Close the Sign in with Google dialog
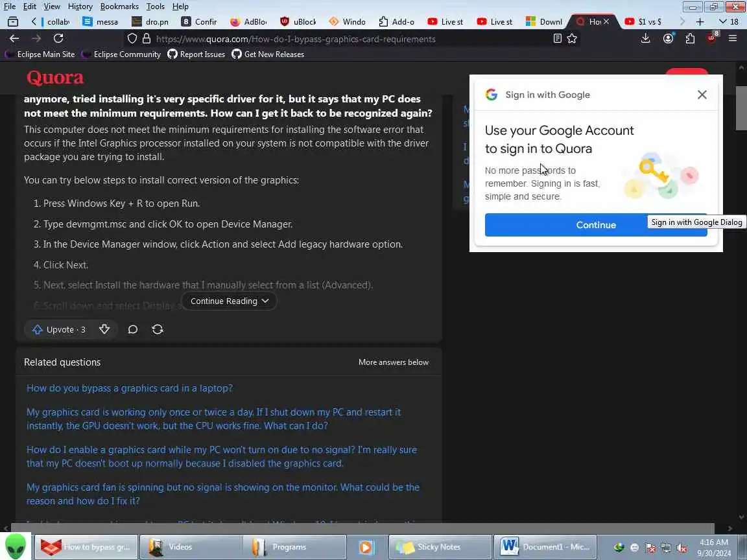The image size is (747, 560). click(x=702, y=95)
